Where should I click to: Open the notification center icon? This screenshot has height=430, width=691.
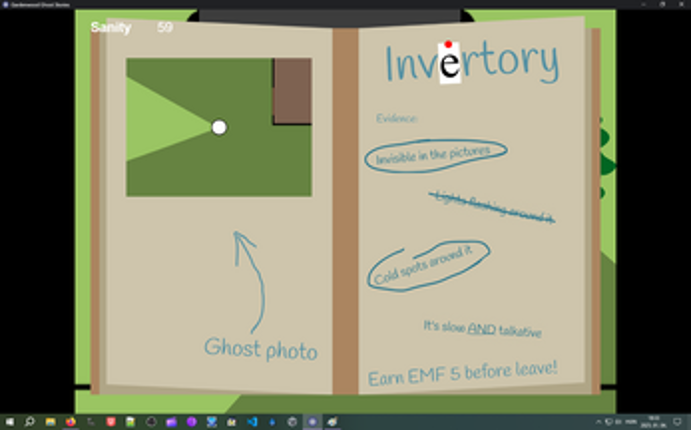(678, 422)
